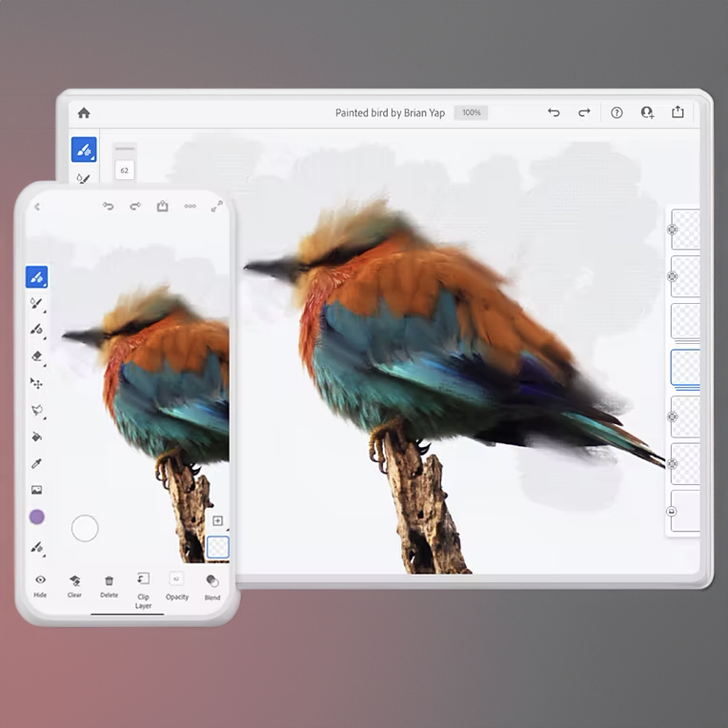
Task: Hide the layer using the eye icon
Action: coord(40,585)
